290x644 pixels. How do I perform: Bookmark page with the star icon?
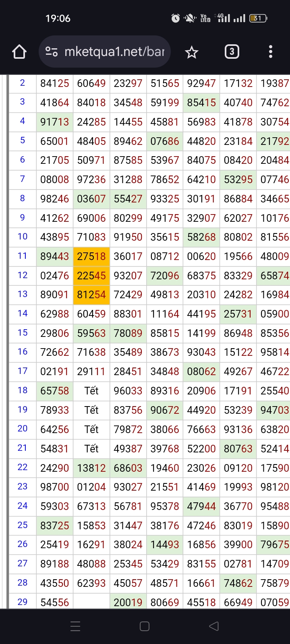191,52
